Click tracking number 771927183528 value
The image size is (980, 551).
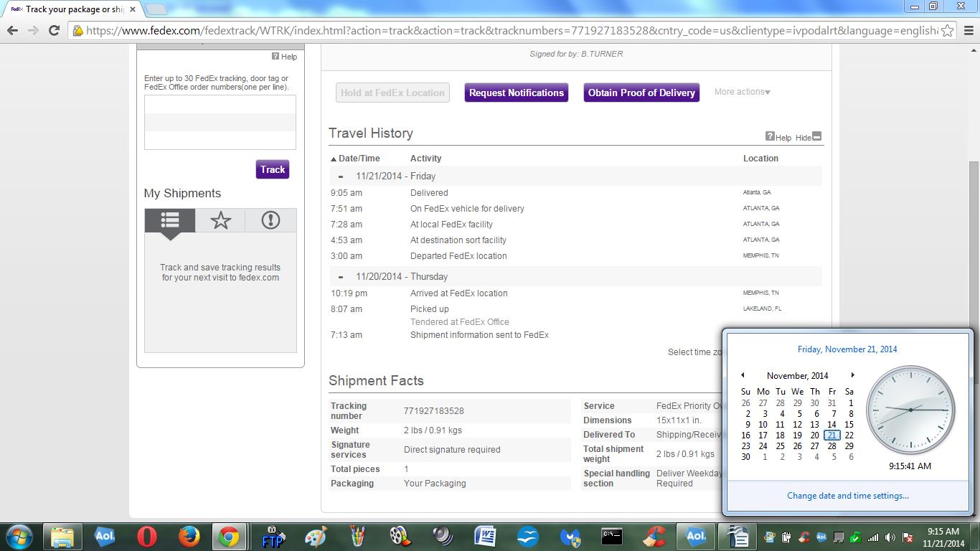point(433,411)
